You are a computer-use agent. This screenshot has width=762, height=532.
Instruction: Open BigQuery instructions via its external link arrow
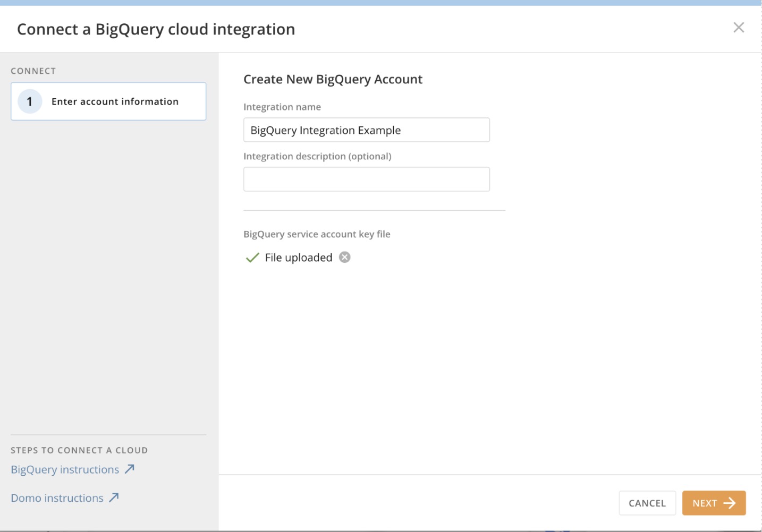[x=130, y=468]
